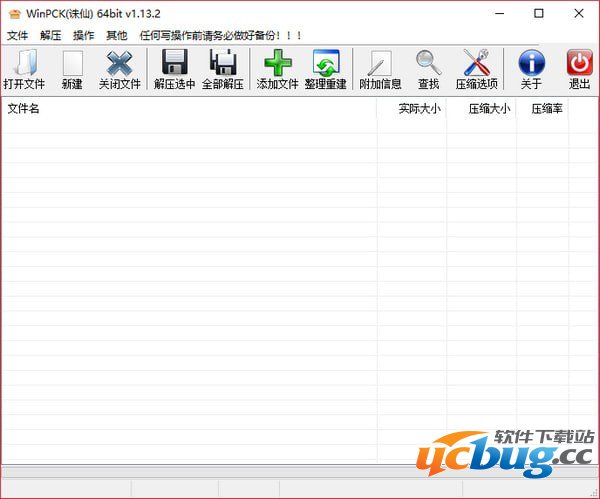Select 整理重建 (Rebuild) toolbar icon
The height and width of the screenshot is (499, 600).
coord(326,64)
